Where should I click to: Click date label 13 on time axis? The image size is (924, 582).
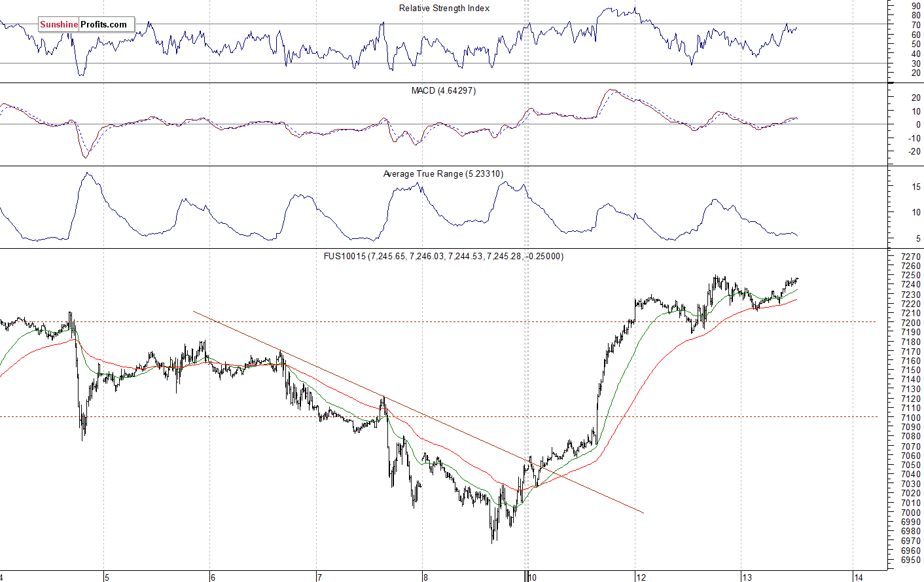click(747, 577)
